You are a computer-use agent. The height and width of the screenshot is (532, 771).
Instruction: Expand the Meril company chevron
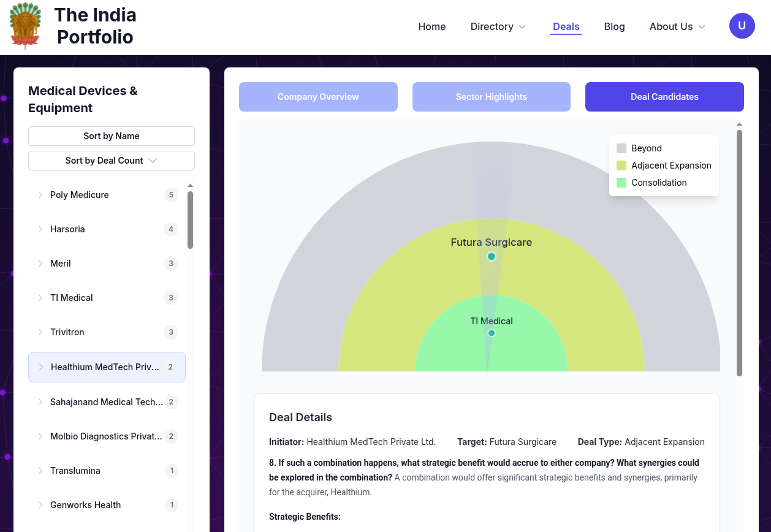pos(40,264)
